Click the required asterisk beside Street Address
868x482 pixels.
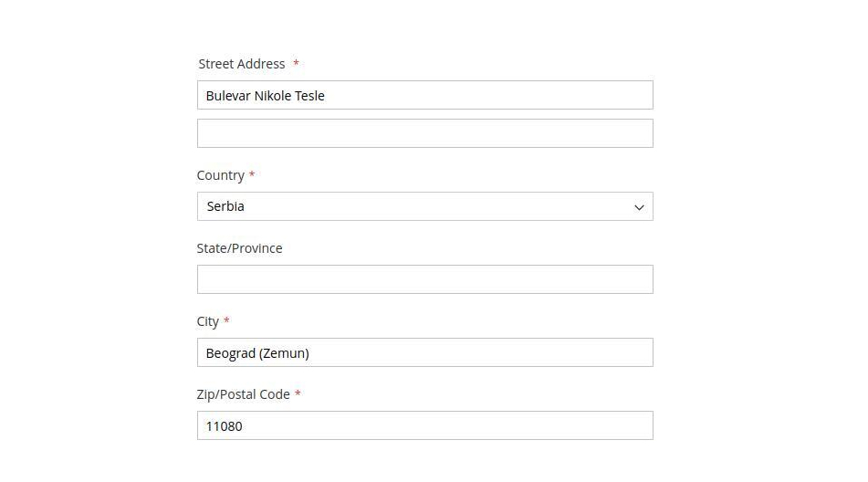(296, 64)
